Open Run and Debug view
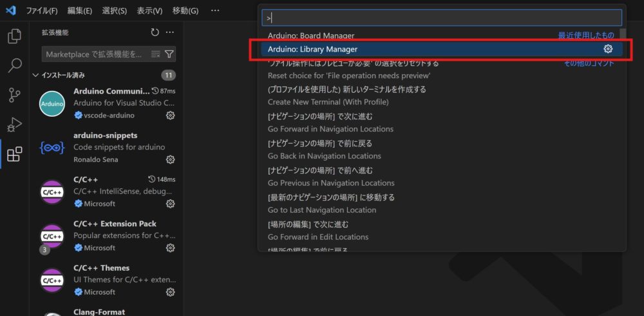The image size is (644, 316). tap(14, 124)
